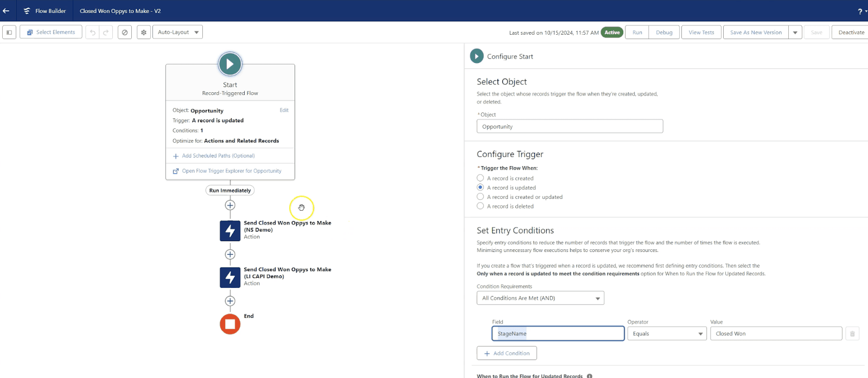
Task: Click the Active status badge
Action: (x=612, y=33)
